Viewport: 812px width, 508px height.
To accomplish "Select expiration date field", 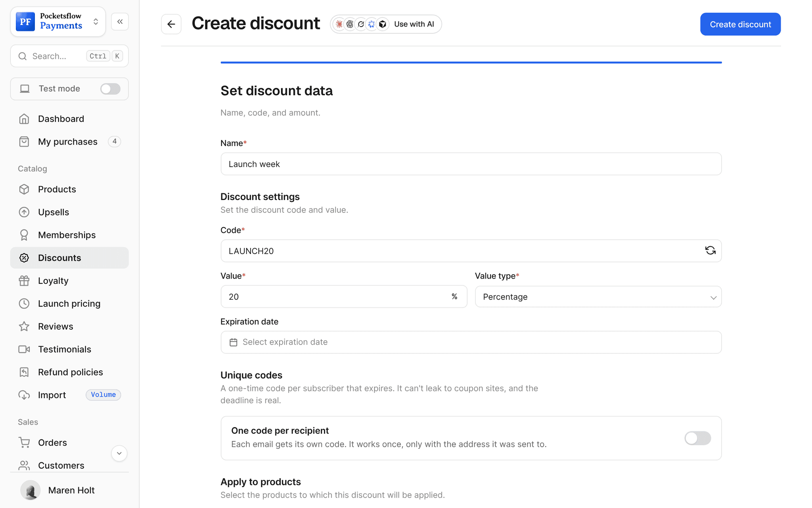I will pyautogui.click(x=471, y=342).
